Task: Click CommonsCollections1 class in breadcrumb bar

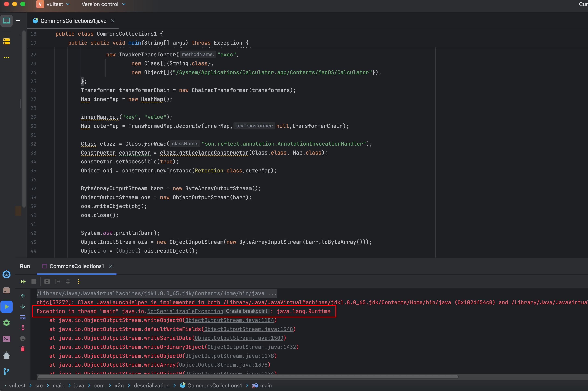Action: [x=211, y=386]
